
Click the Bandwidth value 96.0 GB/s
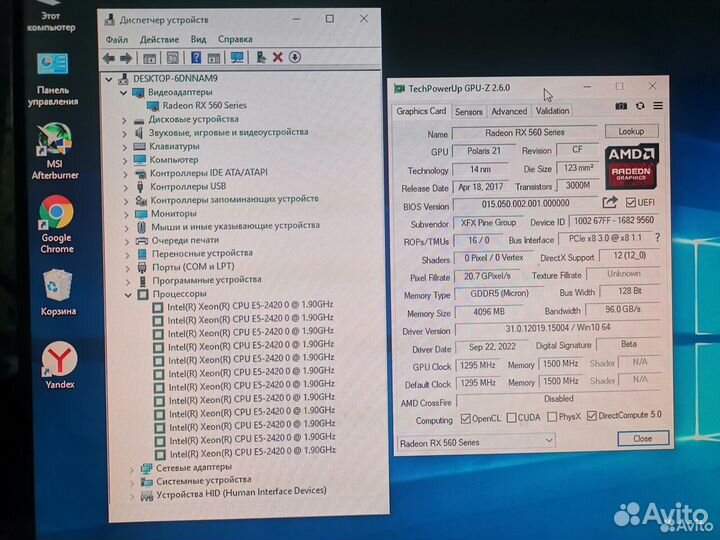pyautogui.click(x=623, y=309)
